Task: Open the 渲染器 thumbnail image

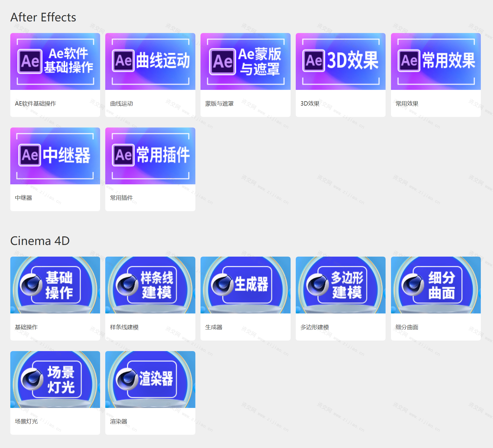Action: (x=150, y=380)
